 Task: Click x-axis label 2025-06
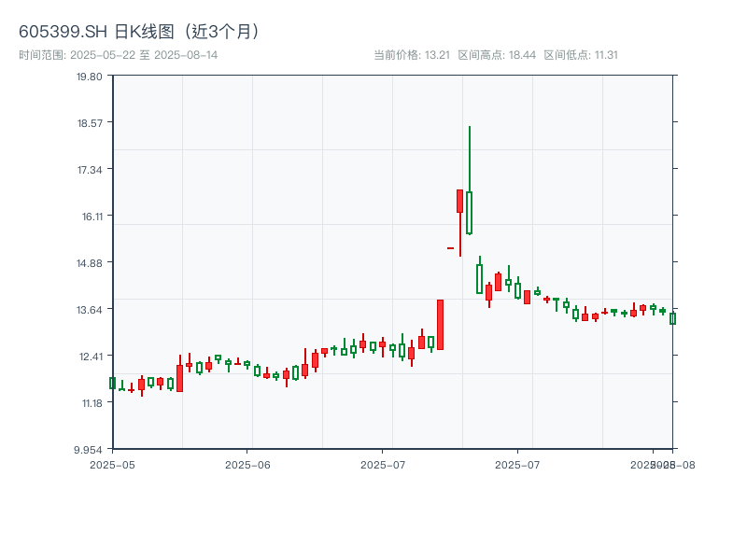click(x=247, y=465)
